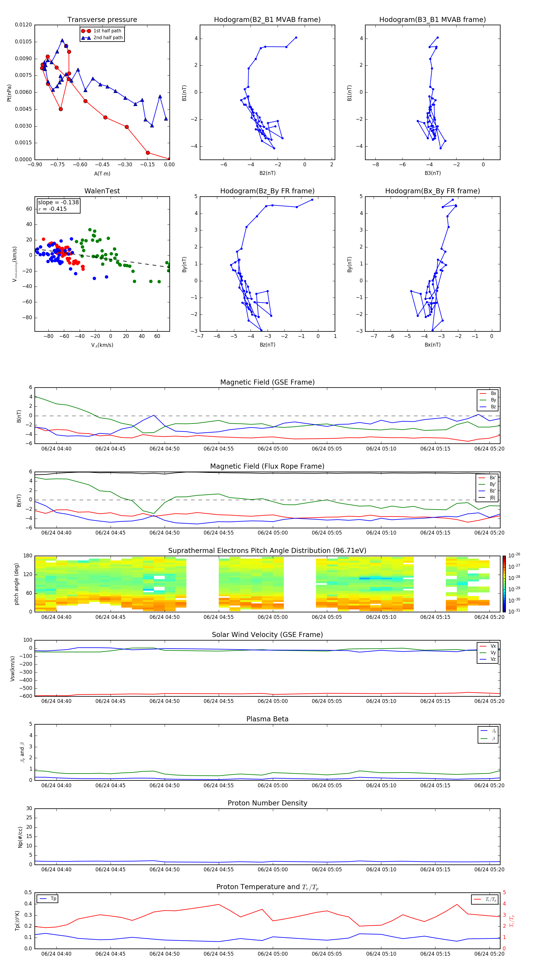Click the 'Magnetic Field (Flux Rope Frame)' title
535x980 pixels.
tap(267, 467)
